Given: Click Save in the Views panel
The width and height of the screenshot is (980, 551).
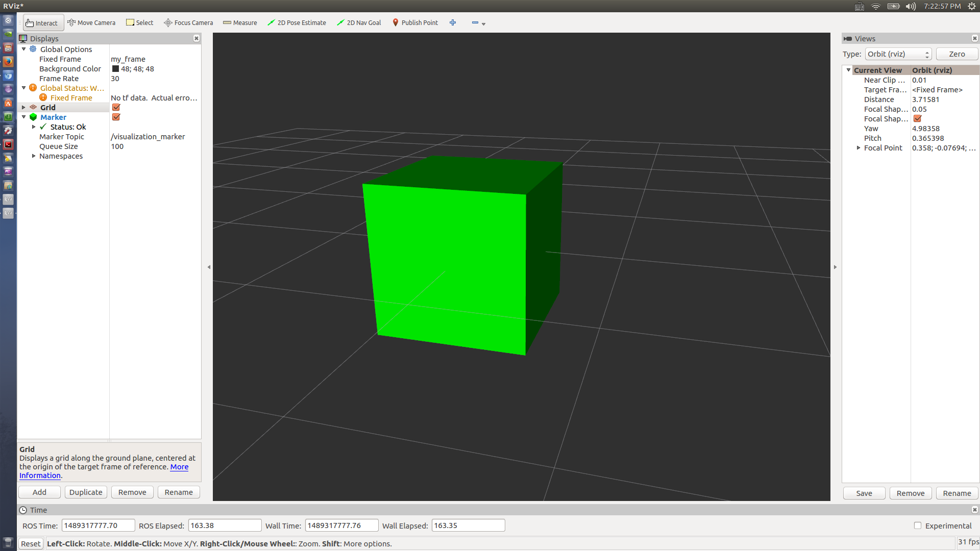Looking at the screenshot, I should (864, 493).
